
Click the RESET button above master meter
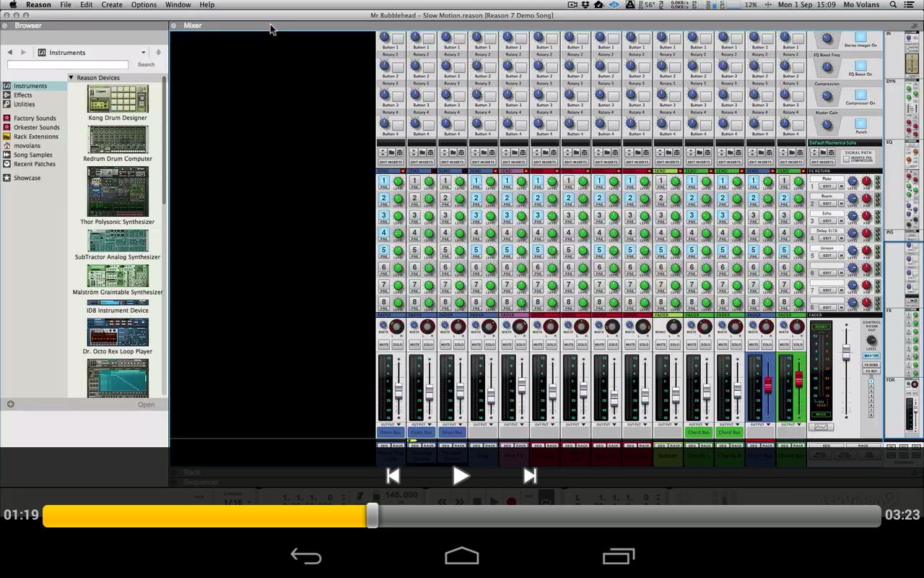click(x=821, y=327)
